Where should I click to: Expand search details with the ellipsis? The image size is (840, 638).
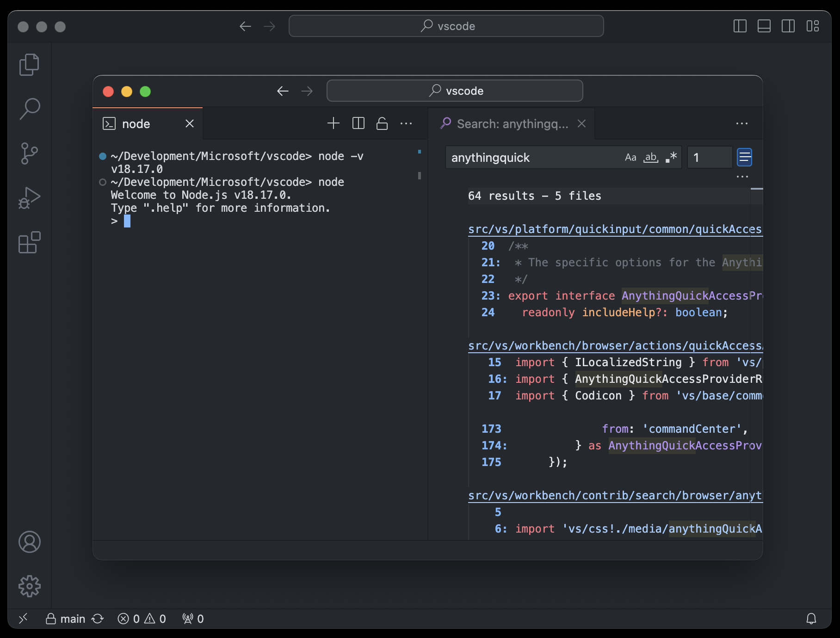point(743,176)
